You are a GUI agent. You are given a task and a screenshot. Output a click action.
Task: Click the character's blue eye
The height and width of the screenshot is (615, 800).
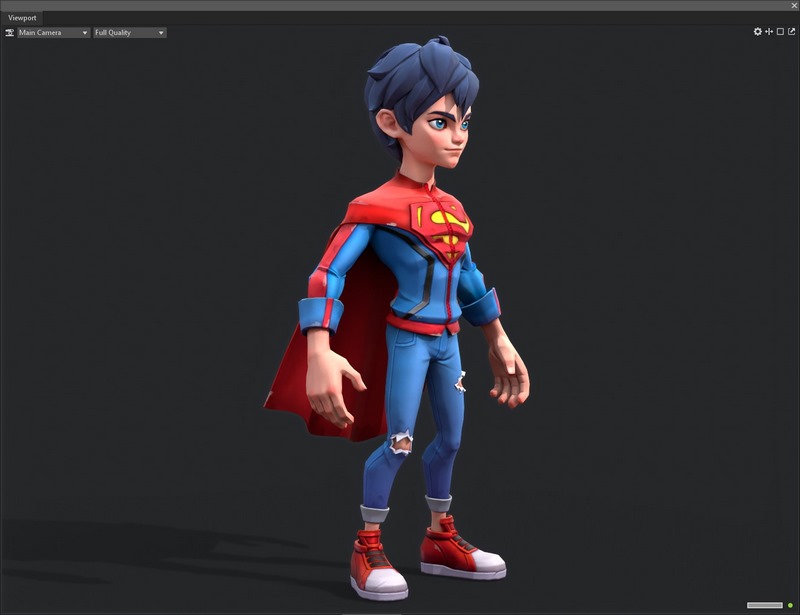click(x=439, y=125)
